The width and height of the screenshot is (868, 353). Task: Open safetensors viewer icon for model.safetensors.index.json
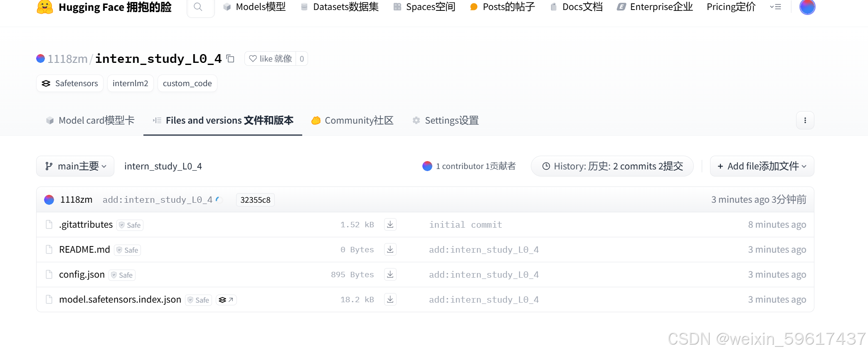coord(226,300)
